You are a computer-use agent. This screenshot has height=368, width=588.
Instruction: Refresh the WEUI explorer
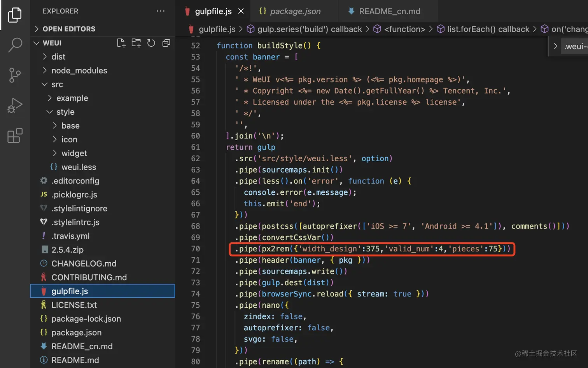[x=151, y=43]
